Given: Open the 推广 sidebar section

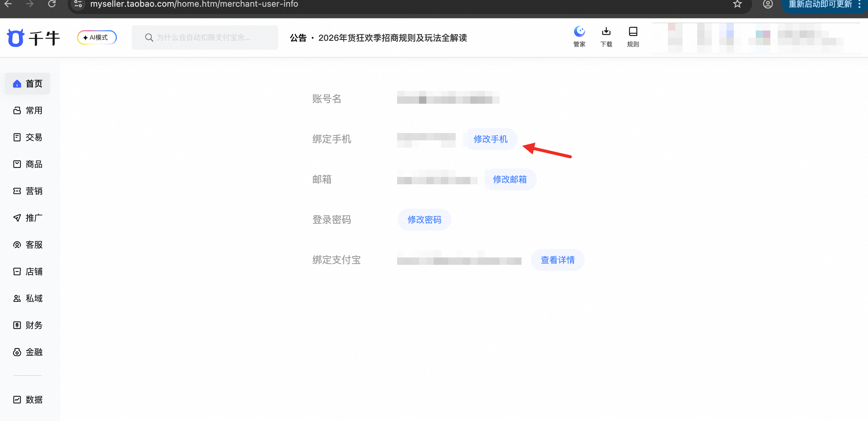Looking at the screenshot, I should [28, 218].
